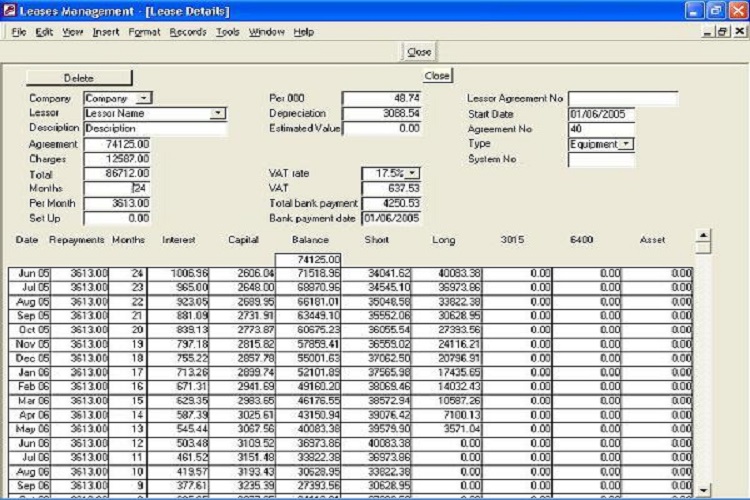
Task: Click the Estimated Value field
Action: (382, 128)
